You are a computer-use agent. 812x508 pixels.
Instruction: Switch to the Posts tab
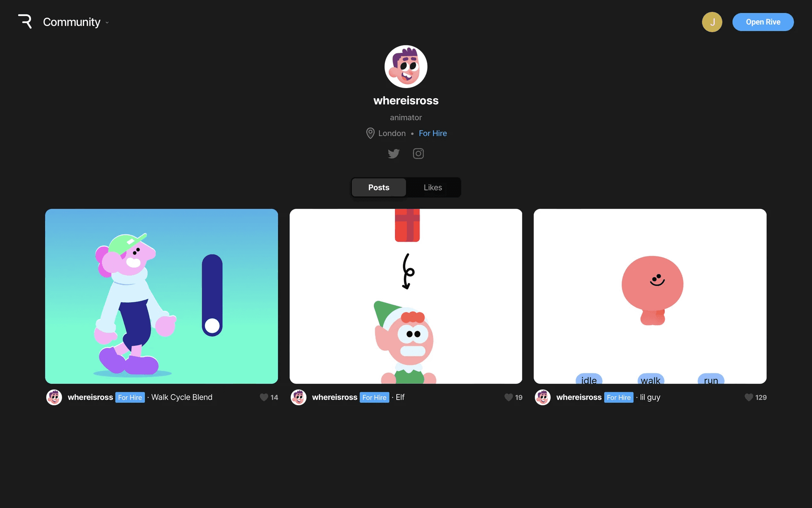tap(379, 188)
